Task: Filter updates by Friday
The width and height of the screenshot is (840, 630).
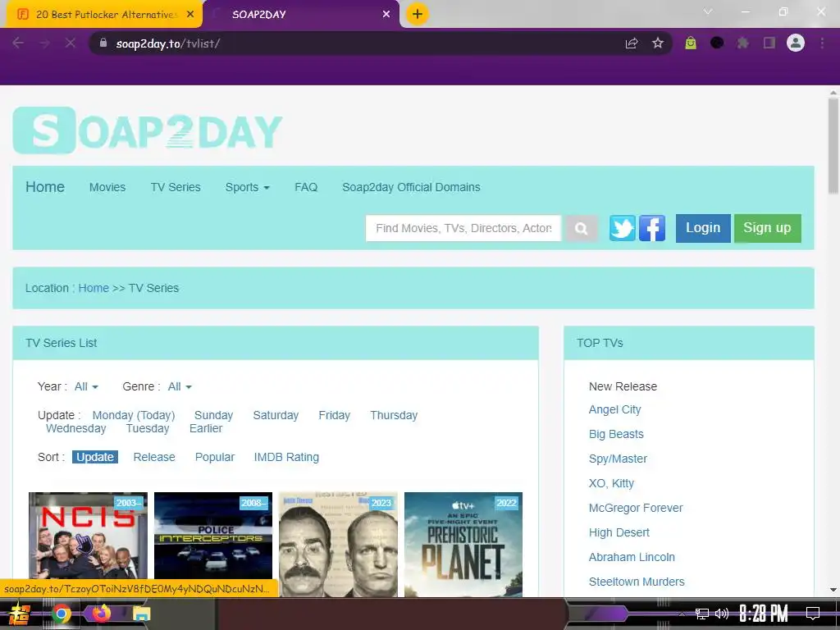Action: click(335, 415)
